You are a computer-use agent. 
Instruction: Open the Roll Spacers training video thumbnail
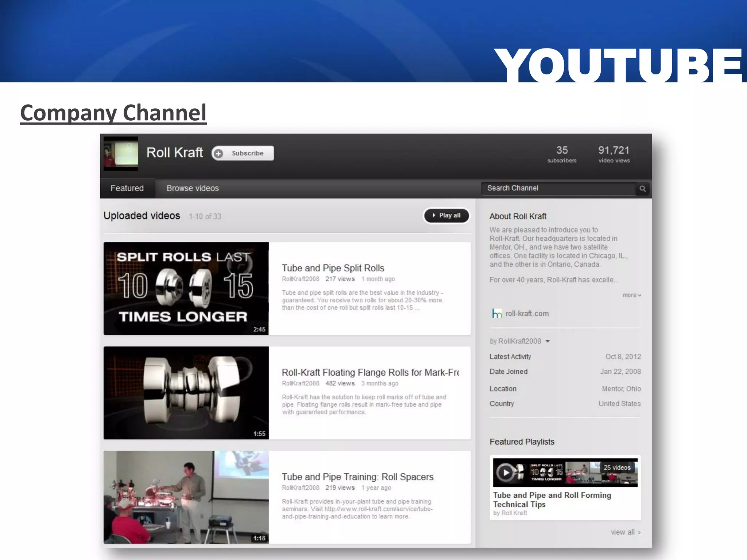[186, 497]
